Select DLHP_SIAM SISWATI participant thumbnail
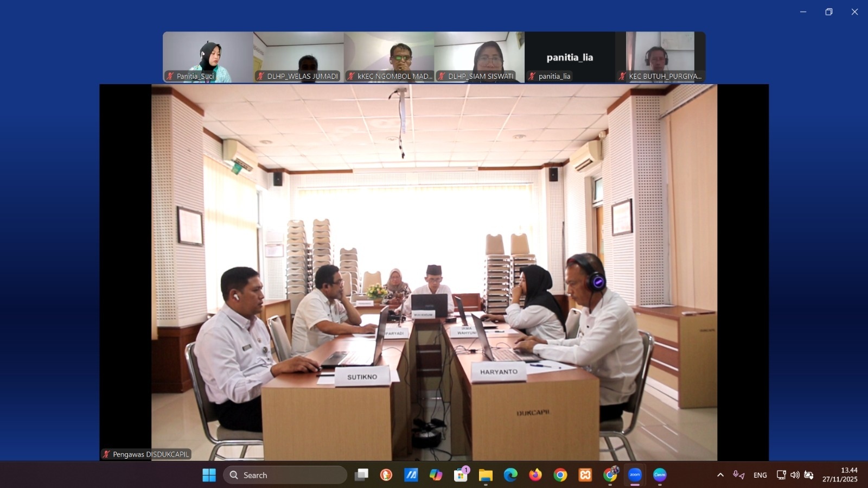Viewport: 868px width, 488px height. 479,57
